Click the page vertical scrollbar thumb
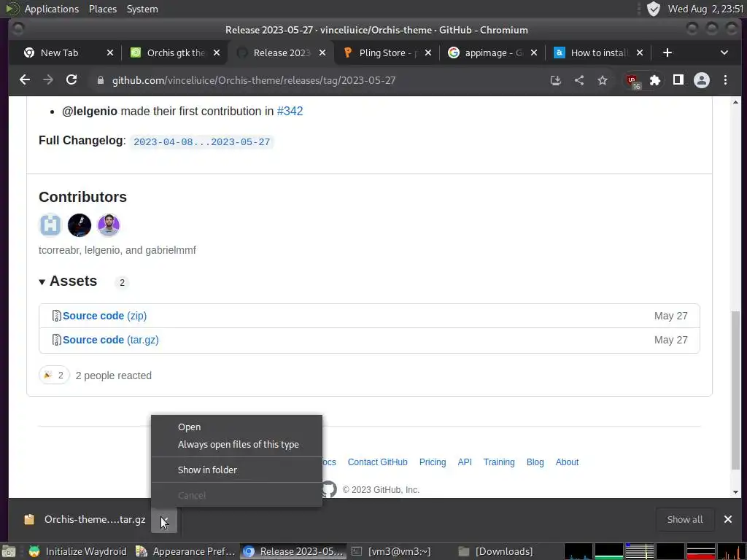747x560 pixels. pyautogui.click(x=735, y=389)
